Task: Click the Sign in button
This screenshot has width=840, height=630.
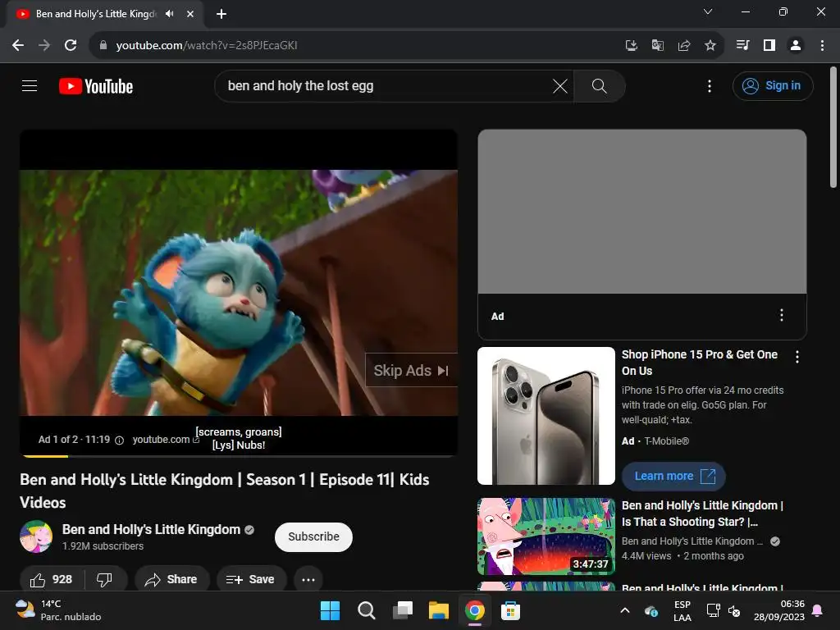Action: 773,86
